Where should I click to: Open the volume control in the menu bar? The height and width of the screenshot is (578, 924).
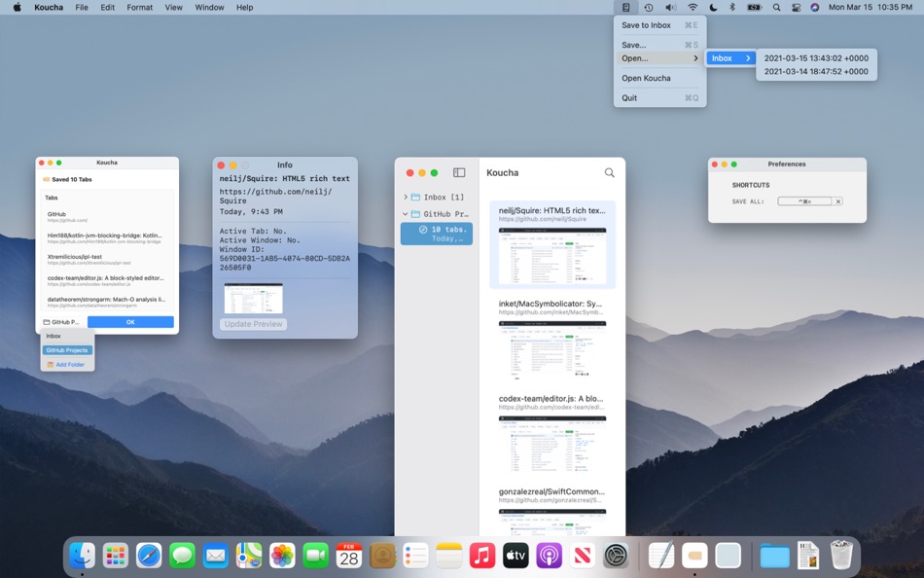pyautogui.click(x=670, y=8)
